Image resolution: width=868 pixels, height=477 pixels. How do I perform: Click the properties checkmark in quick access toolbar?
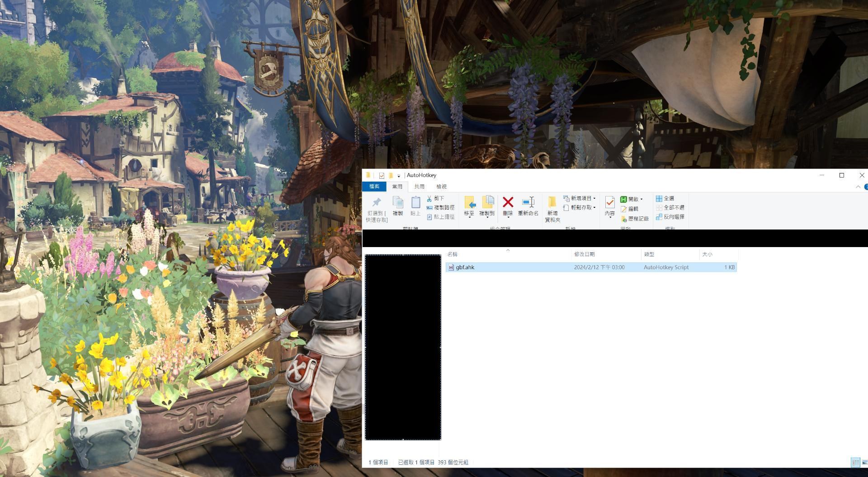tap(382, 175)
